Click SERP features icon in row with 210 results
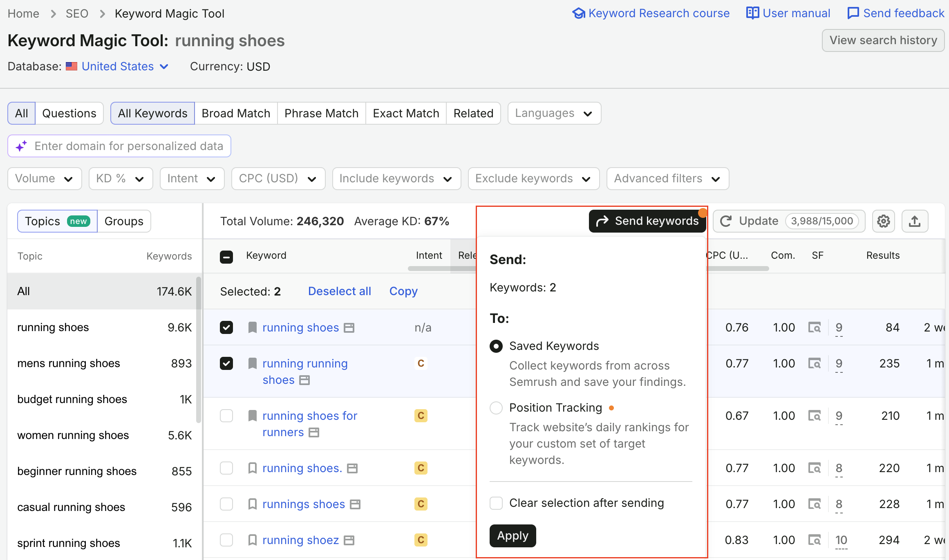 (x=815, y=416)
